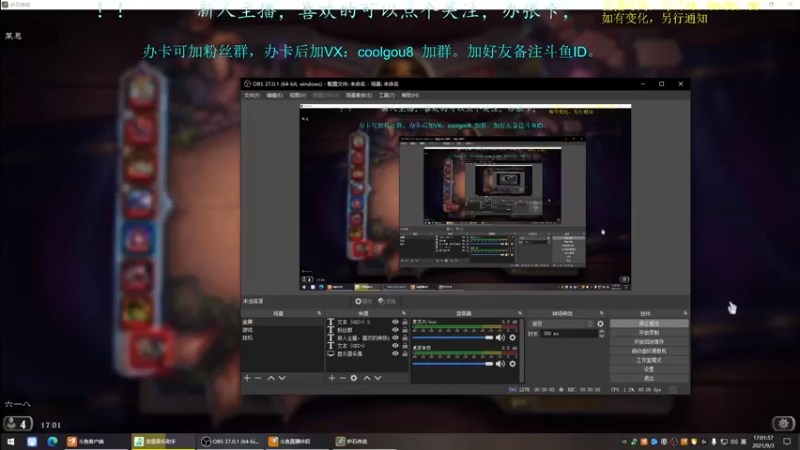
Task: Click the 时长 300 ms duration field
Action: coord(569,334)
